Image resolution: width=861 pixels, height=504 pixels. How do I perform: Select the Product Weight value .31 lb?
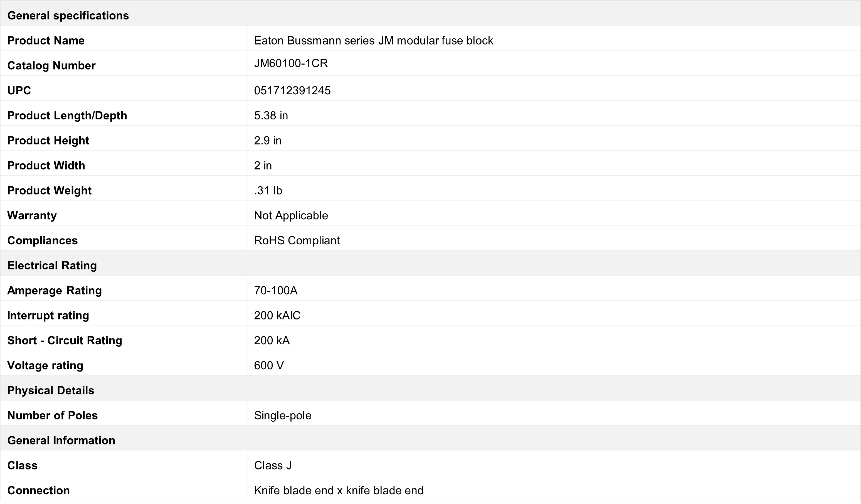click(x=268, y=190)
